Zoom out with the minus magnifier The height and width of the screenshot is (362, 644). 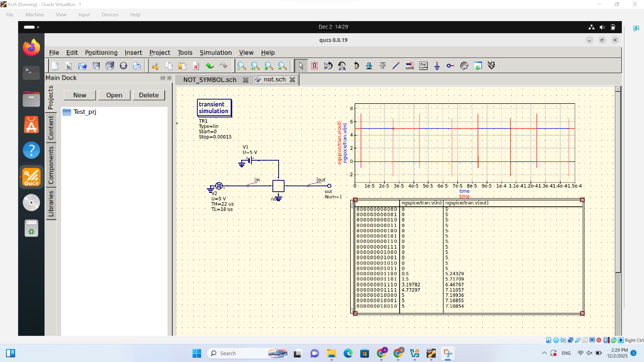point(283,66)
